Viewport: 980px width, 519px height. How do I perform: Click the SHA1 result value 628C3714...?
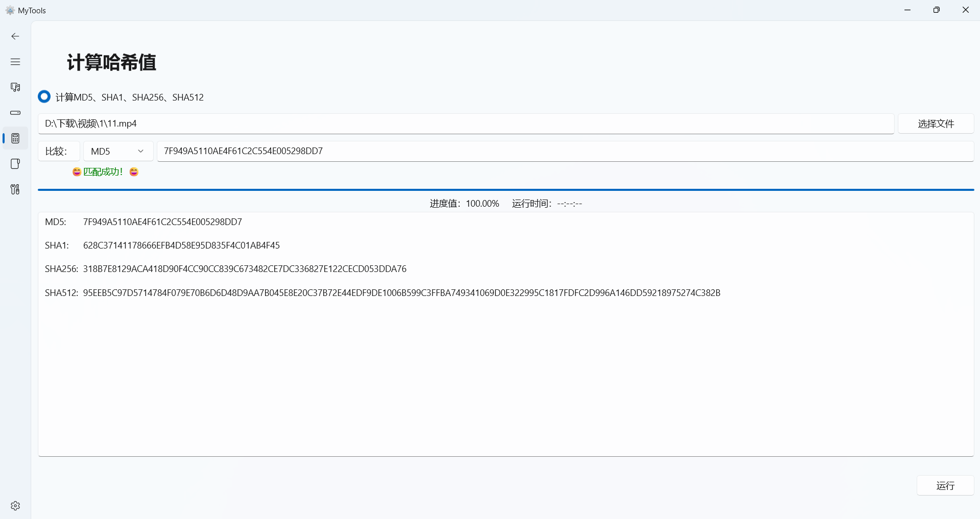(181, 245)
